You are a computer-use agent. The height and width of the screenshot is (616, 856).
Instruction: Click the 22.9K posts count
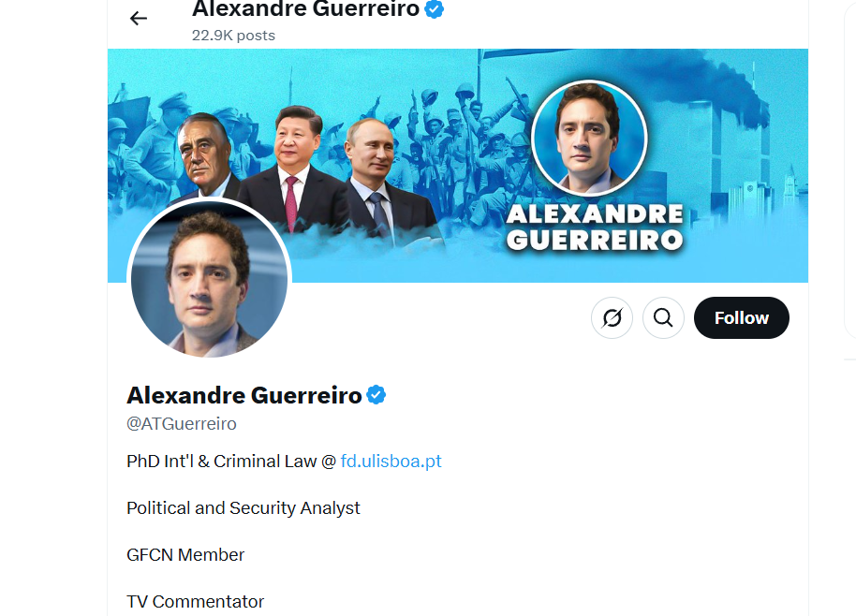233,36
